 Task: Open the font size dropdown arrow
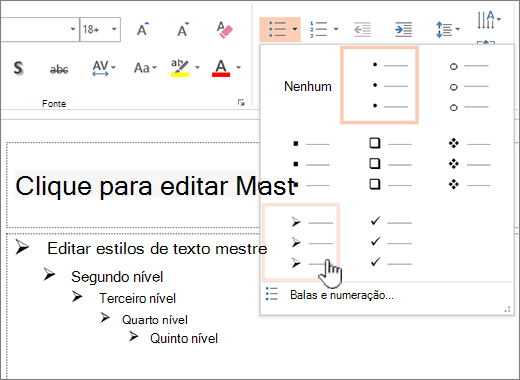[114, 29]
